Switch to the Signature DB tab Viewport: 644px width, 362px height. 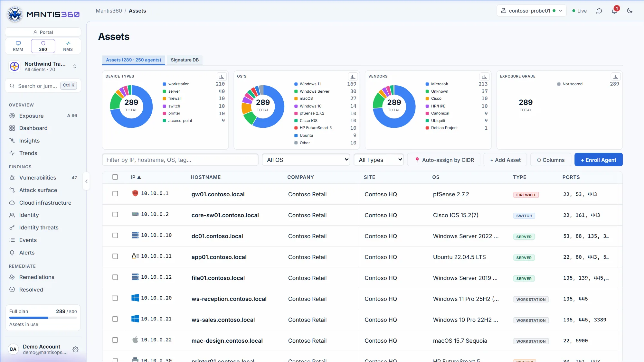[x=185, y=60]
